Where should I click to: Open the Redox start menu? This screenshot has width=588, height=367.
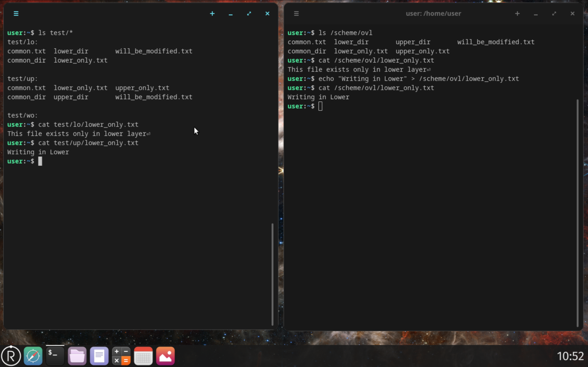click(x=11, y=356)
